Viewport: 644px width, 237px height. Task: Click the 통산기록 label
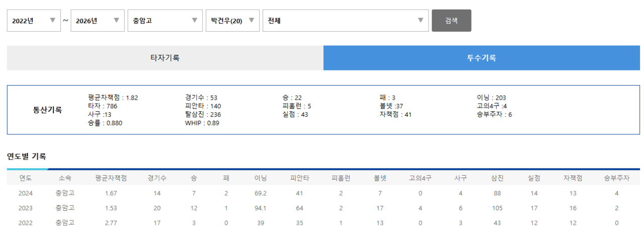[47, 110]
